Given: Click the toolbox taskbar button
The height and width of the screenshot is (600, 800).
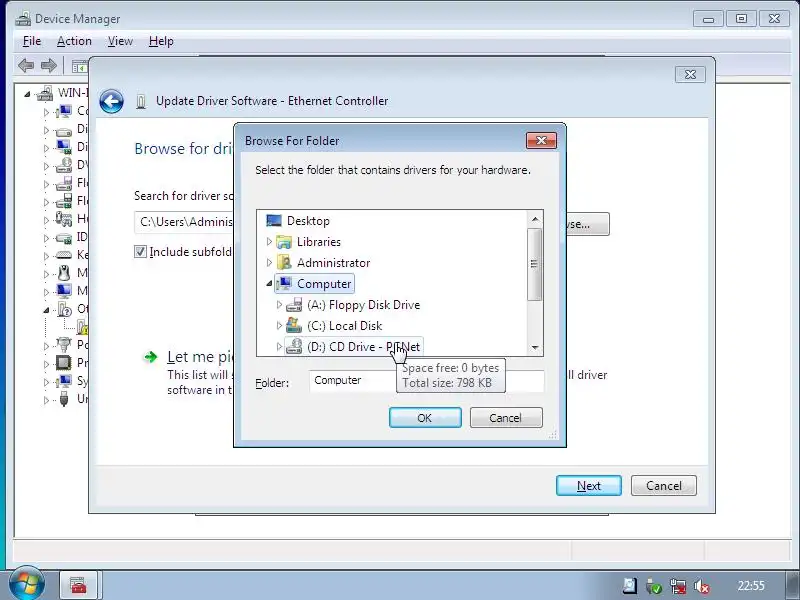Looking at the screenshot, I should pyautogui.click(x=78, y=585).
